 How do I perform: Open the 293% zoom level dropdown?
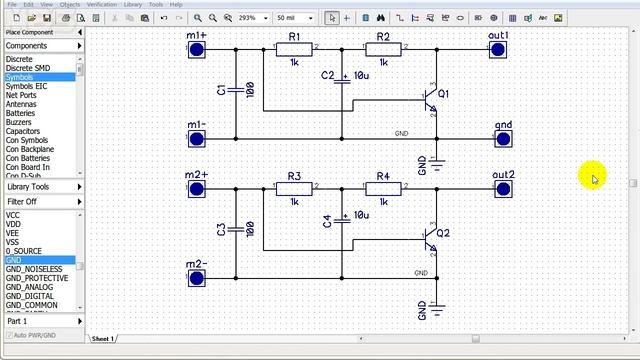pyautogui.click(x=266, y=18)
